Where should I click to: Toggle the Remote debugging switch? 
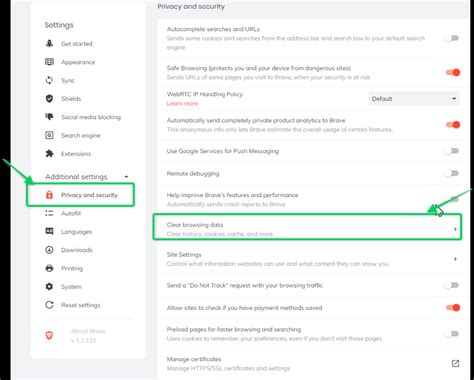point(452,173)
